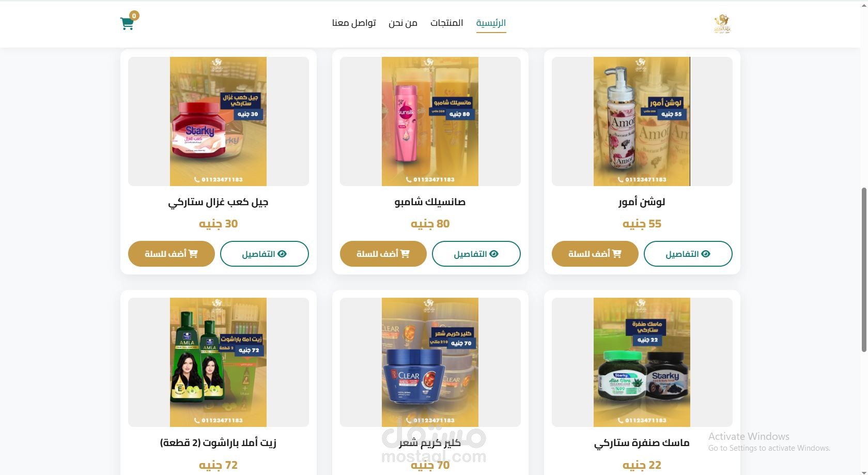This screenshot has width=868, height=475.
Task: Open the shopping cart icon
Action: [127, 23]
